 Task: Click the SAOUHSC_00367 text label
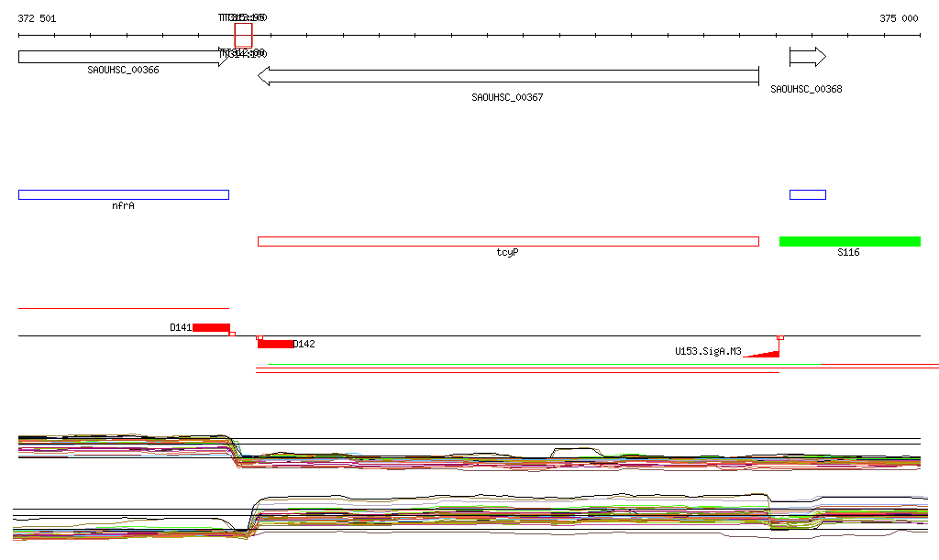pyautogui.click(x=507, y=97)
